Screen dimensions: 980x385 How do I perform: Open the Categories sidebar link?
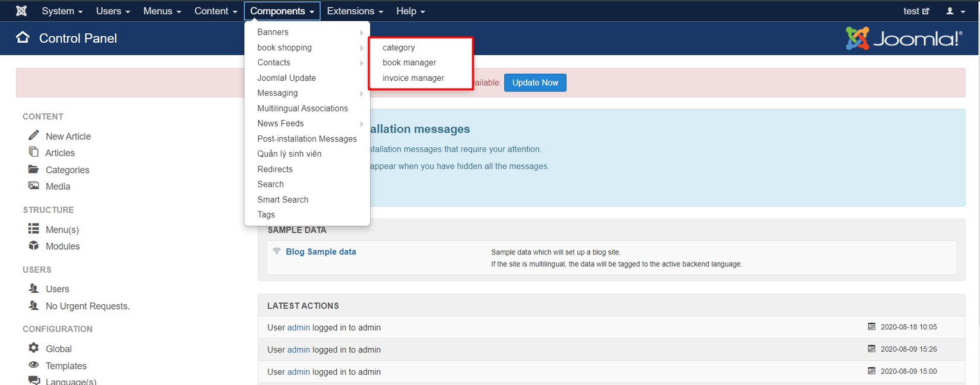pyautogui.click(x=68, y=170)
